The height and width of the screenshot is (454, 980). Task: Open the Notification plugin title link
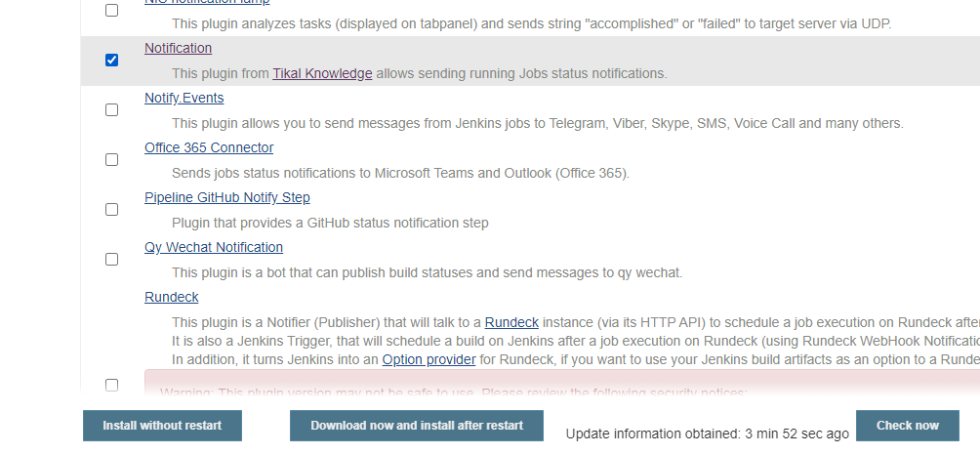[178, 48]
